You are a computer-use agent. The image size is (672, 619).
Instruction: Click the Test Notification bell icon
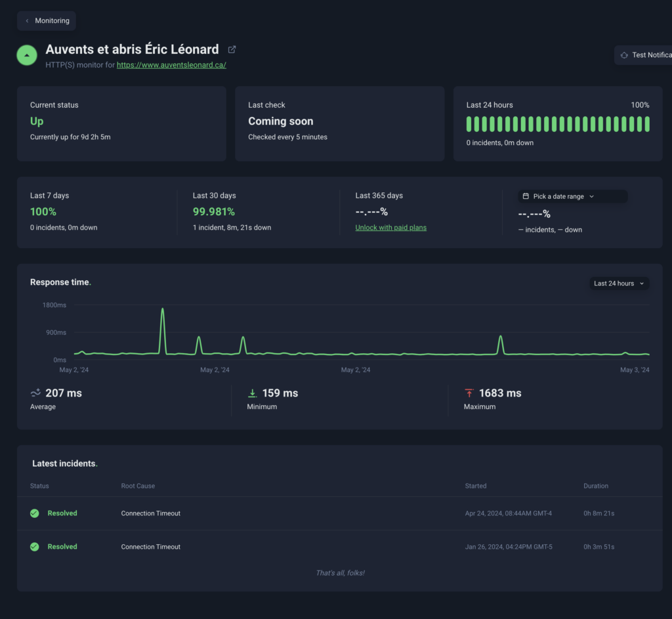click(624, 55)
